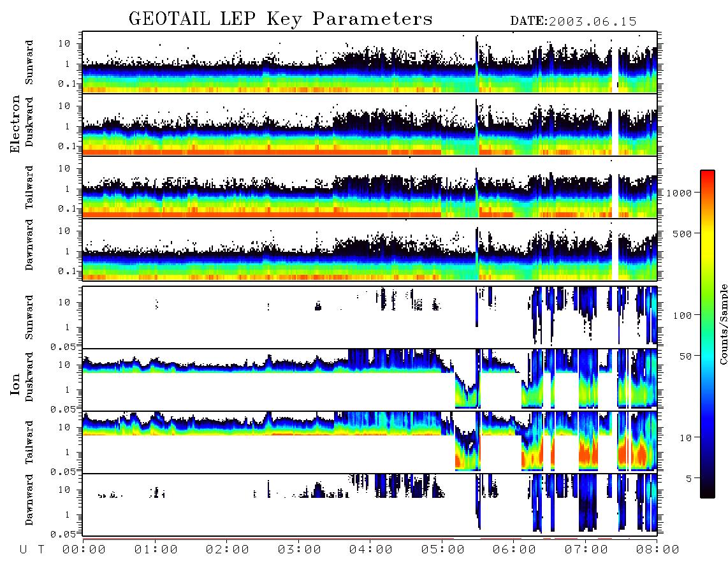
Task: Click the Ion Tailward spectrogram panel
Action: click(370, 442)
